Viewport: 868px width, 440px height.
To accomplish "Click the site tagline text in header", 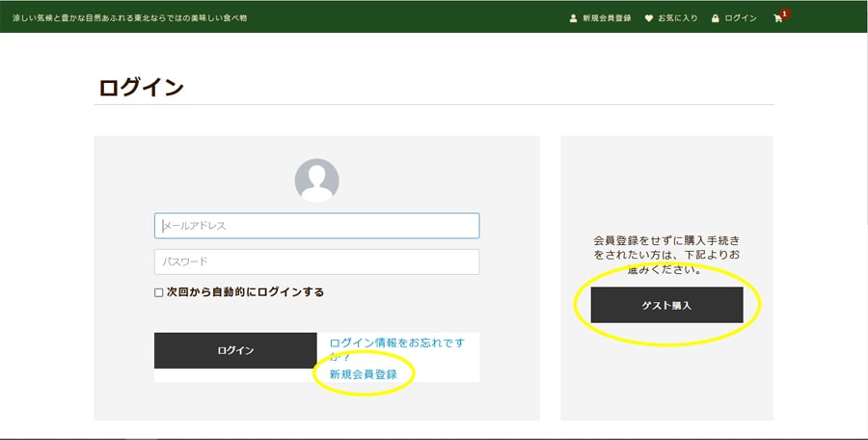I will click(x=129, y=18).
